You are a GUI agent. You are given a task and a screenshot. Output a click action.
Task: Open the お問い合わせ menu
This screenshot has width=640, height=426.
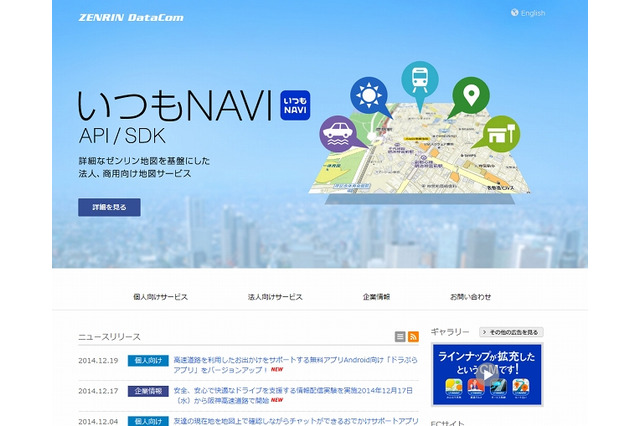470,297
